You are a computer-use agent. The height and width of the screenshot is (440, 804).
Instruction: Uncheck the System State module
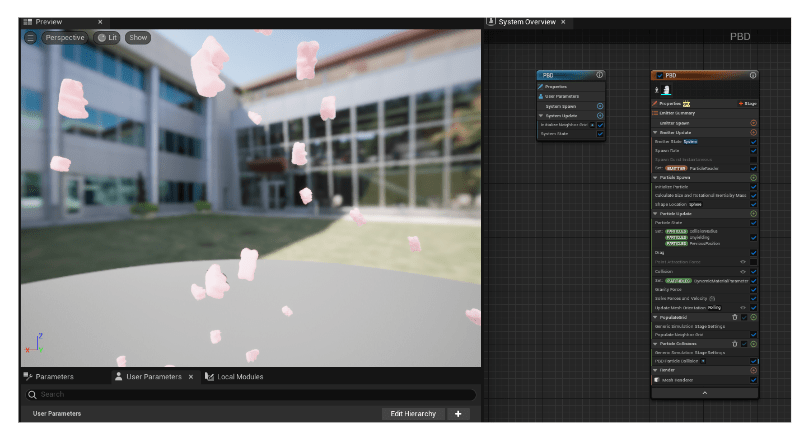[600, 133]
